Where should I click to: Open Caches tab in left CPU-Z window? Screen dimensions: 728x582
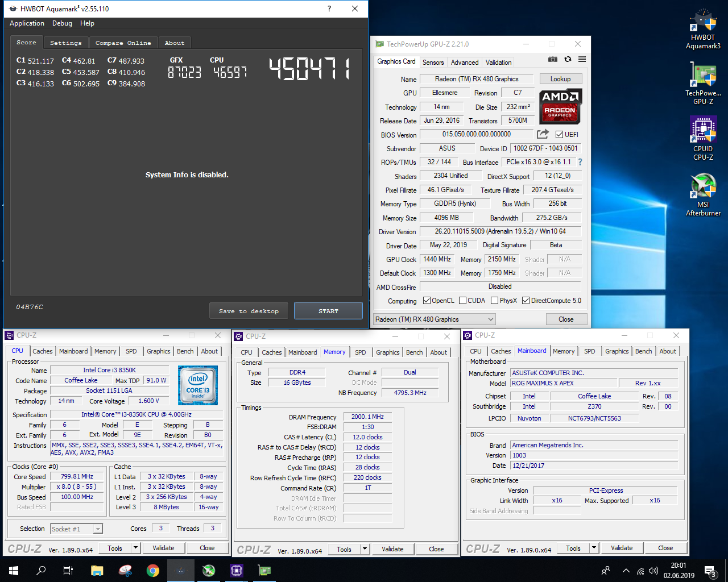(42, 351)
